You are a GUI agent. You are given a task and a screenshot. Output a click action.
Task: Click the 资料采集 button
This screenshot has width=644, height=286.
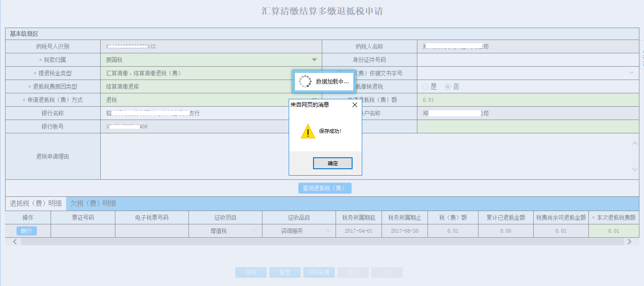[x=318, y=272]
